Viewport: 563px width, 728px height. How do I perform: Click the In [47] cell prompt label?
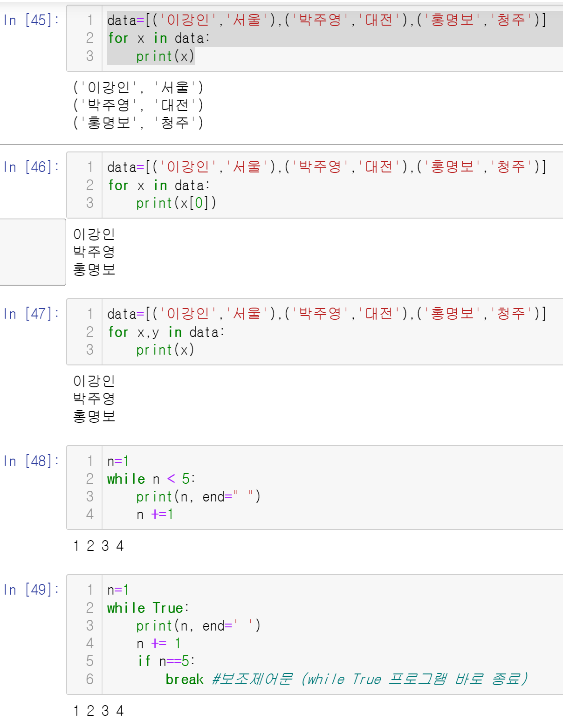[31, 314]
